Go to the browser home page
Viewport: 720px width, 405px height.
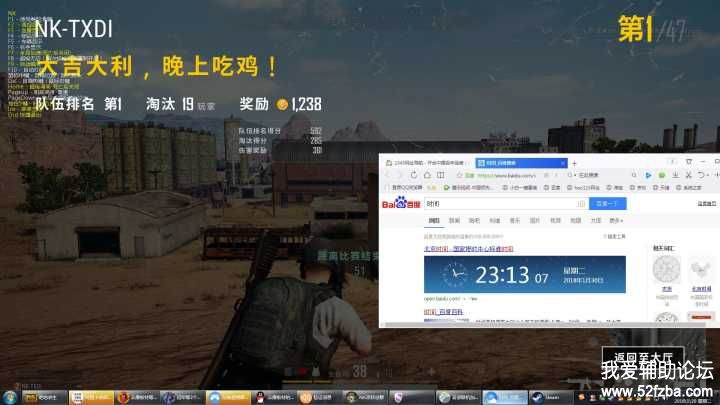point(427,175)
